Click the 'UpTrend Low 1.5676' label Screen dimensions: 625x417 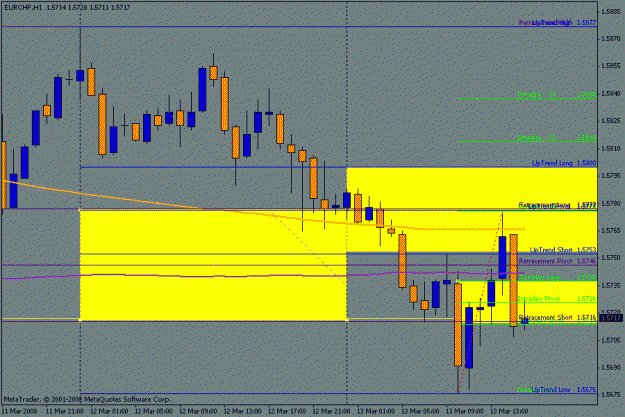tap(564, 389)
